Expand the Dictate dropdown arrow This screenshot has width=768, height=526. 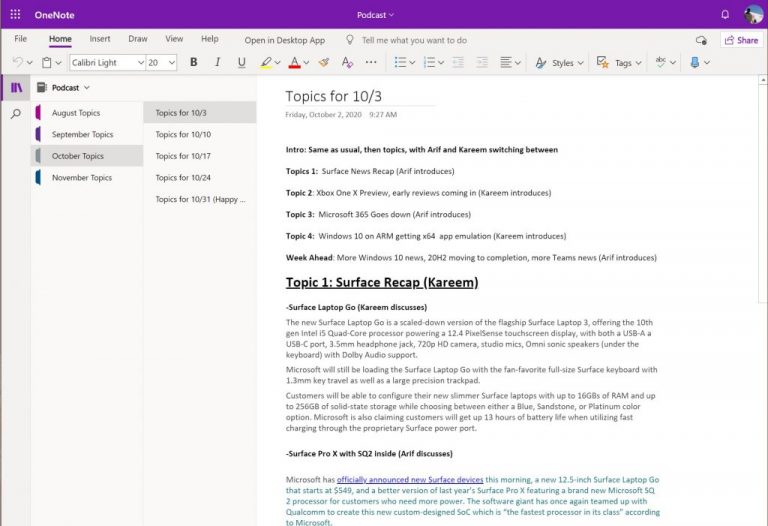(707, 63)
